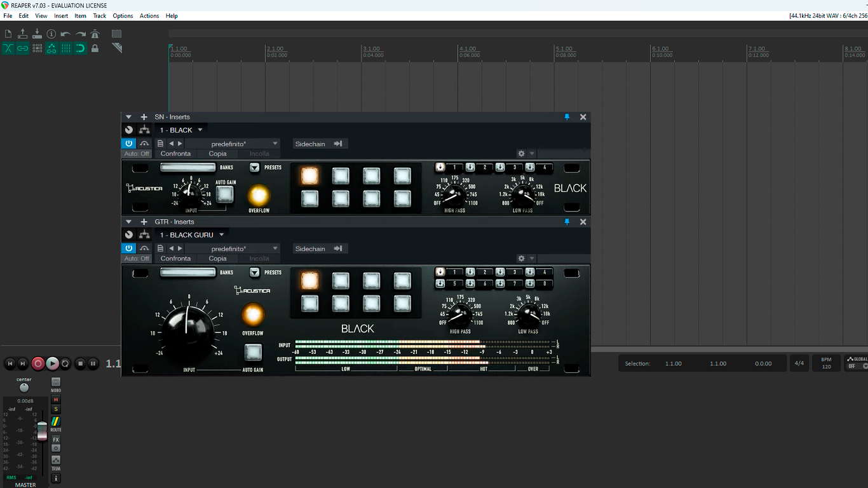
Task: Click routing icon beside 1 - BLACK dropdown
Action: click(x=144, y=130)
